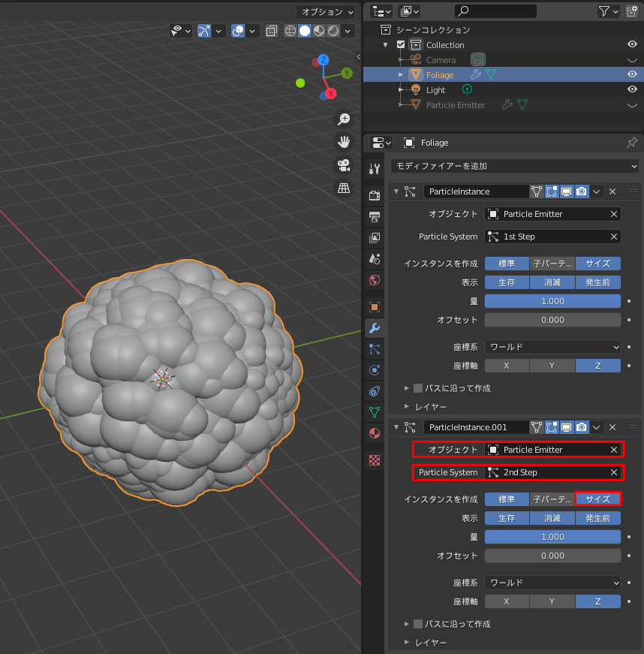The image size is (644, 654).
Task: Select Y axis in first 座標軸
Action: click(x=552, y=366)
